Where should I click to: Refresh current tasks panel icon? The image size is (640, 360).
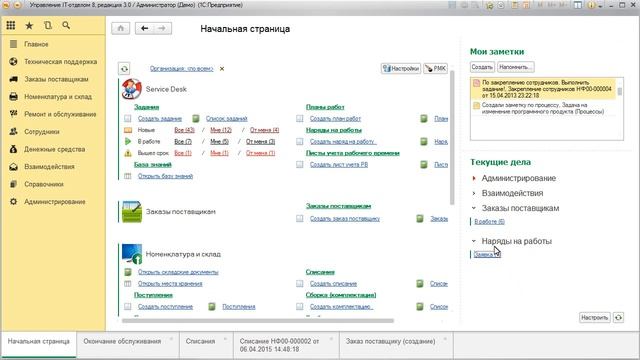[618, 318]
